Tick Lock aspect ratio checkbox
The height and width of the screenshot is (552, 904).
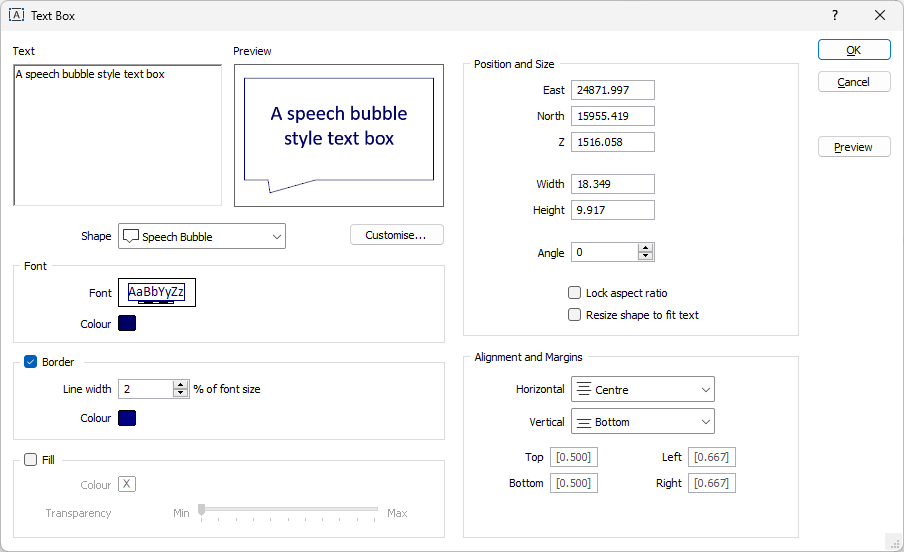coord(574,292)
